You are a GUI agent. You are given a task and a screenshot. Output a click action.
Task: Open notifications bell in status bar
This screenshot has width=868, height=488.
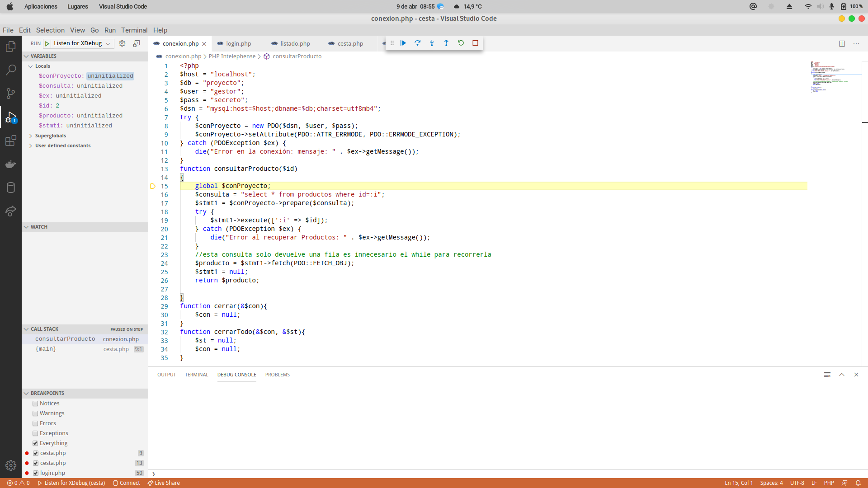[858, 483]
